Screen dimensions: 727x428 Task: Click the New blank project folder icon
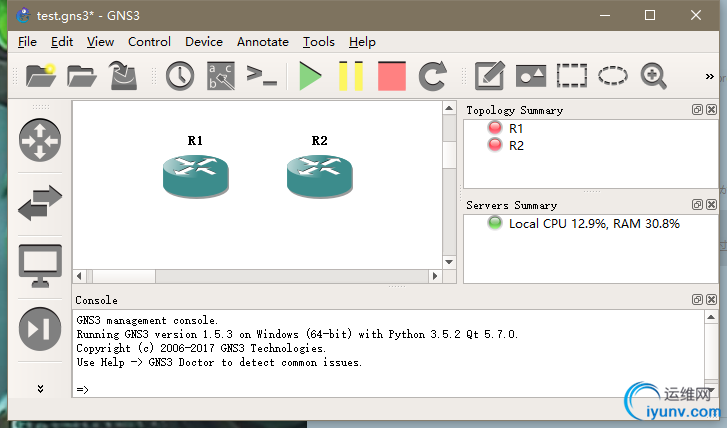[x=41, y=76]
